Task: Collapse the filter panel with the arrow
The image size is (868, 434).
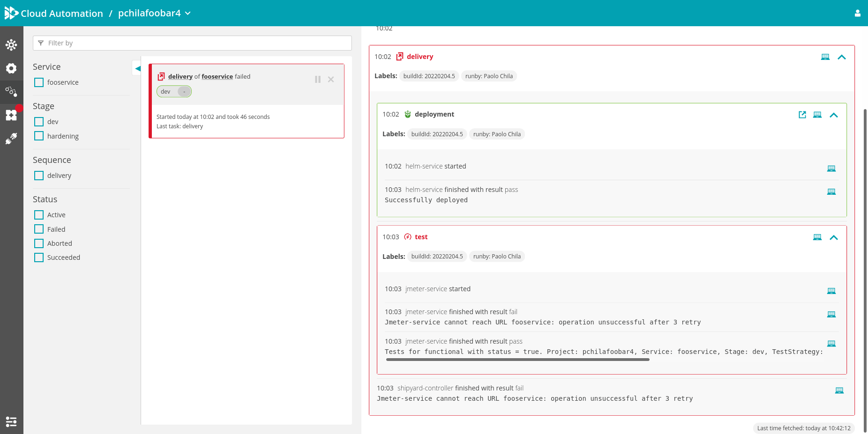Action: (x=137, y=68)
